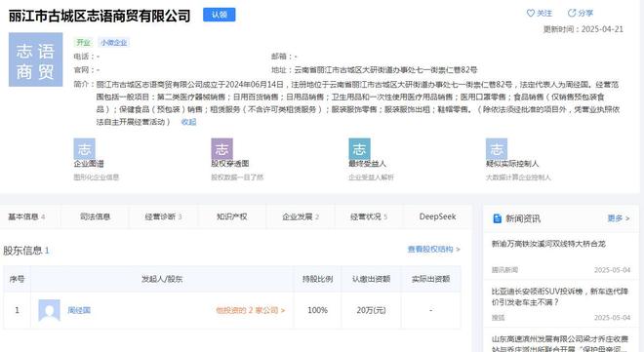Click the 大数据计算企业控制人 subtitle
The height and width of the screenshot is (352, 644).
pyautogui.click(x=518, y=177)
